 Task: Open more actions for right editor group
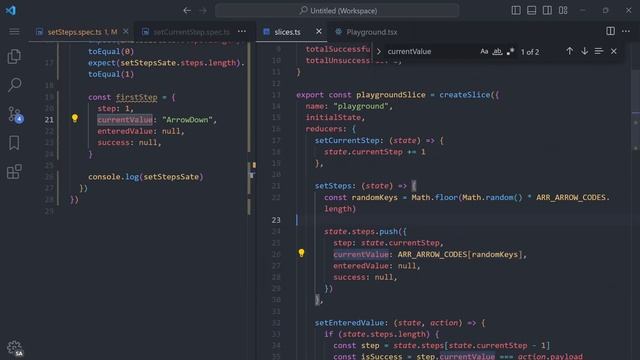626,31
